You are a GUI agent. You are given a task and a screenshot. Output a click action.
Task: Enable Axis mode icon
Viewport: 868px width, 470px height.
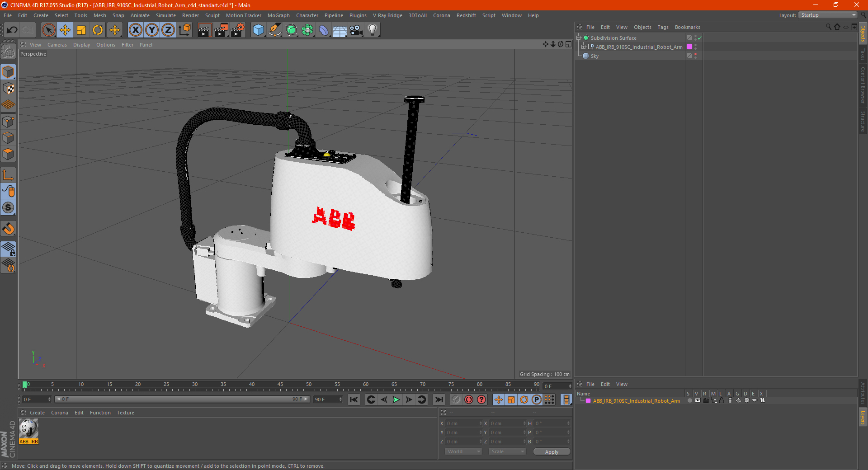[x=8, y=175]
